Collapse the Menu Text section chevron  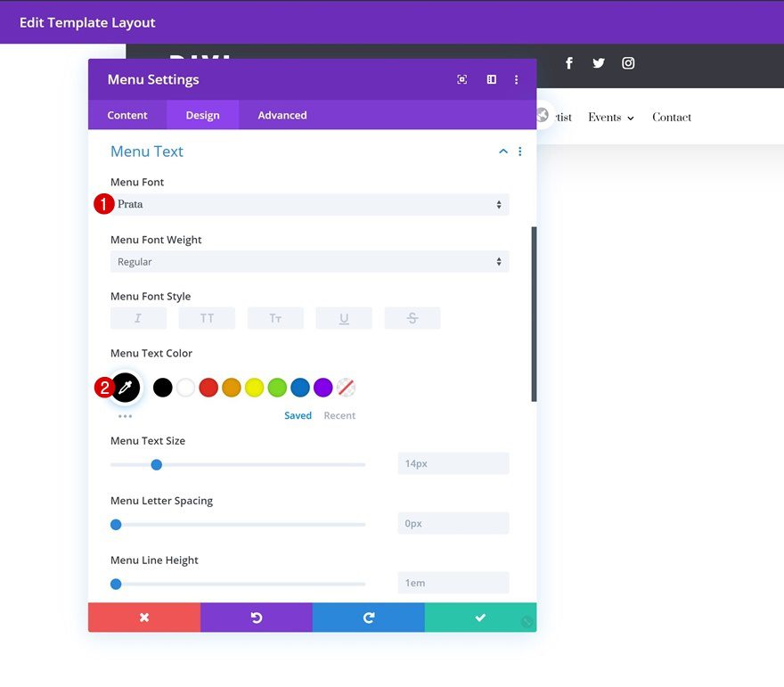point(503,151)
